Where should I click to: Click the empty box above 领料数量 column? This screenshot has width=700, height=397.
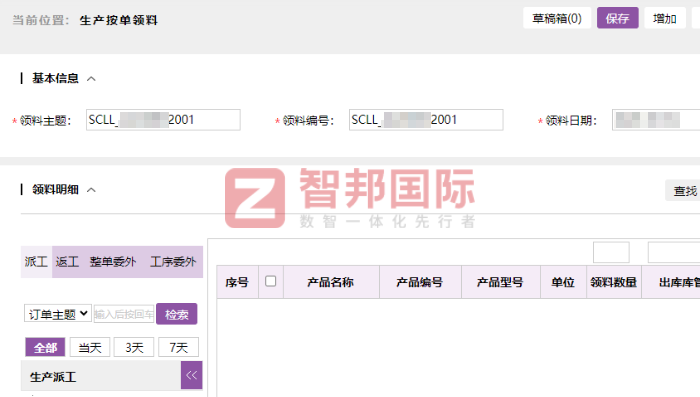[611, 252]
